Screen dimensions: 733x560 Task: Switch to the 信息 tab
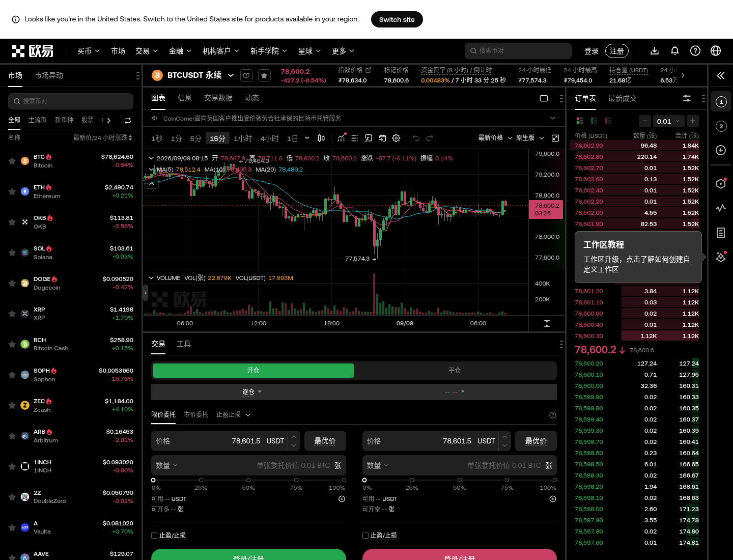pos(184,98)
